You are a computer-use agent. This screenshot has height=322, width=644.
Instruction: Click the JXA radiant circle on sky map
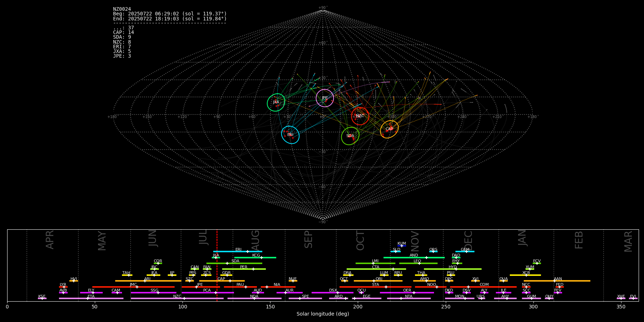pyautogui.click(x=276, y=102)
